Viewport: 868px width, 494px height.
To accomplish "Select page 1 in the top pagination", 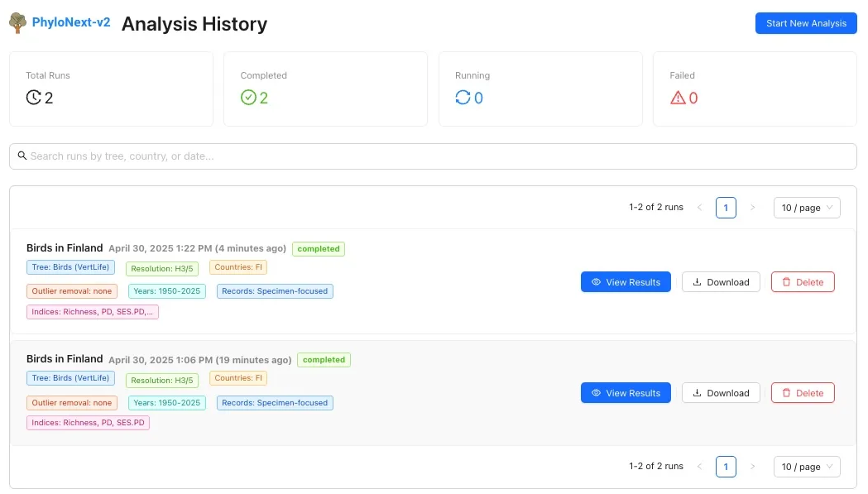I will pyautogui.click(x=726, y=208).
